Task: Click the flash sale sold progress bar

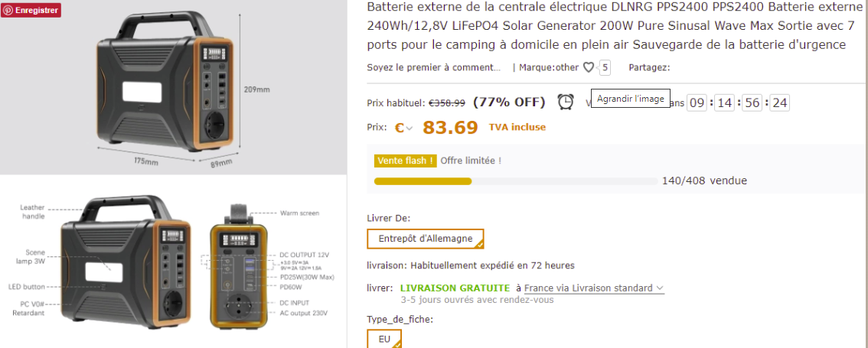Action: coord(515,181)
